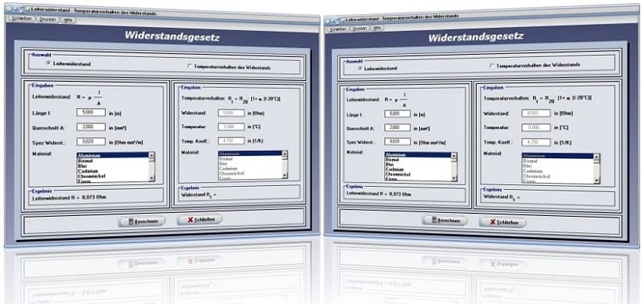
Task: Click up arrow of left window's Leiterwiderstand material list
Action: (152, 156)
